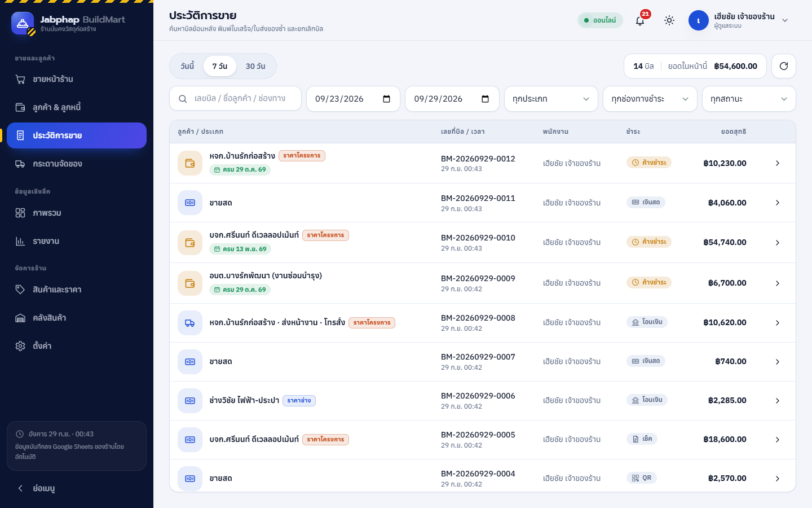Open ขายหน้าร้าน from the sidebar
Screen dimensions: 812x508
pyautogui.click(x=77, y=79)
